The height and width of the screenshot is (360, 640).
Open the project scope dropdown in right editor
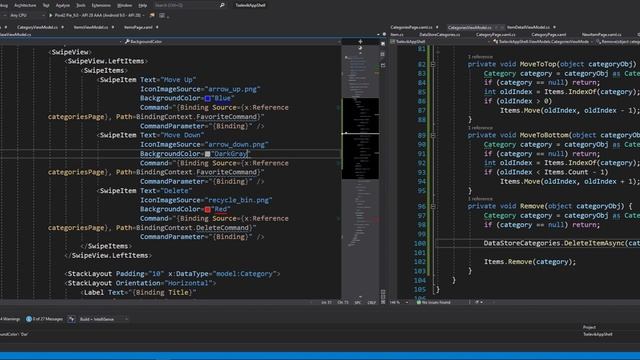pyautogui.click(x=440, y=42)
